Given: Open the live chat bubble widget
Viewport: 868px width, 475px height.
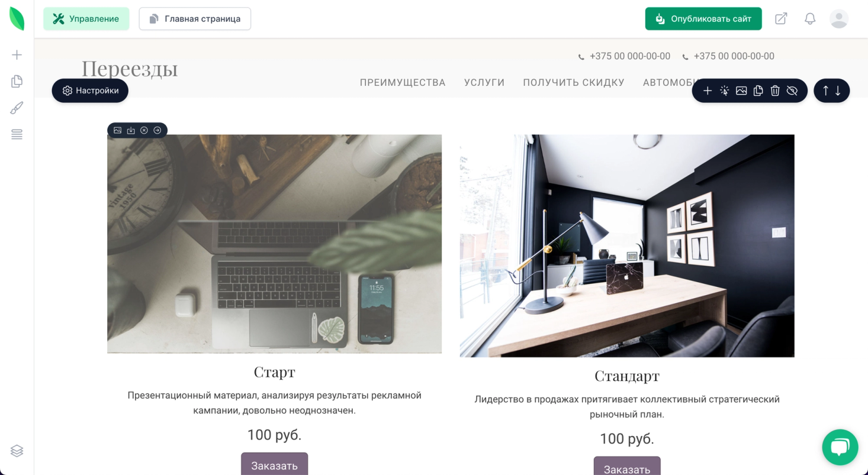Looking at the screenshot, I should (x=840, y=447).
